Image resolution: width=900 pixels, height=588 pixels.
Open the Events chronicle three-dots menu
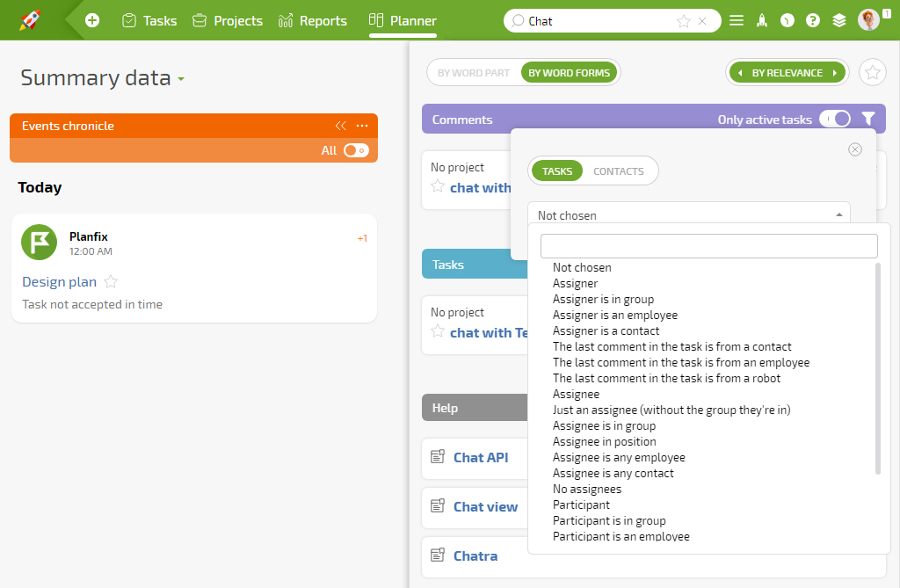coord(361,126)
